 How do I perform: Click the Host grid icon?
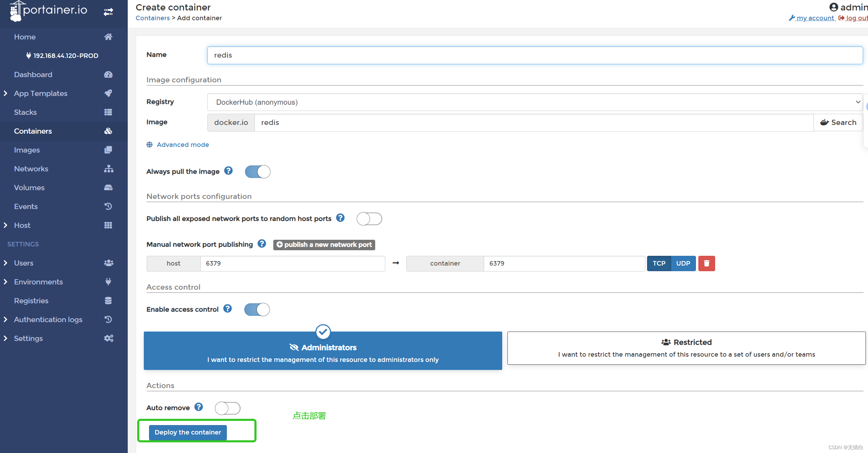tap(108, 225)
